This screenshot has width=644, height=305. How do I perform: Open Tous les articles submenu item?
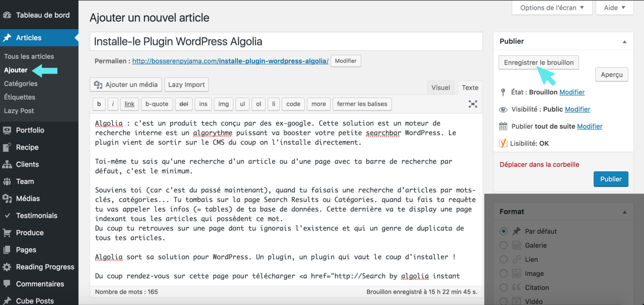29,57
